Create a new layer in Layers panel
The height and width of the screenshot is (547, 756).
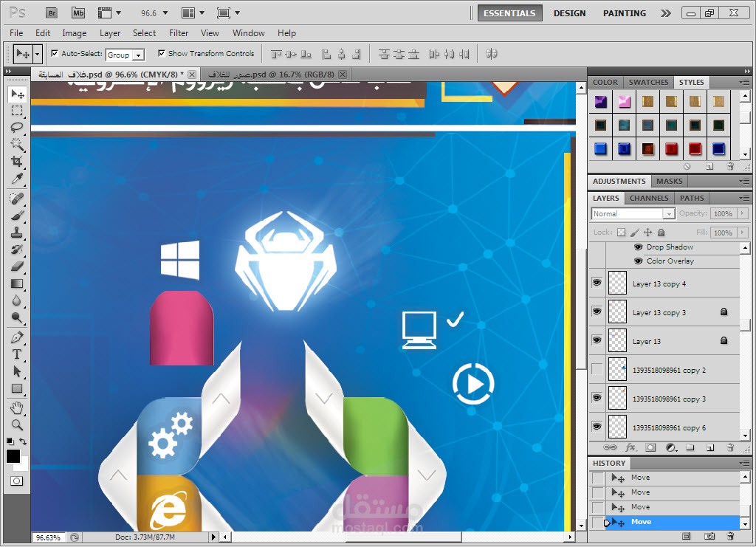710,447
